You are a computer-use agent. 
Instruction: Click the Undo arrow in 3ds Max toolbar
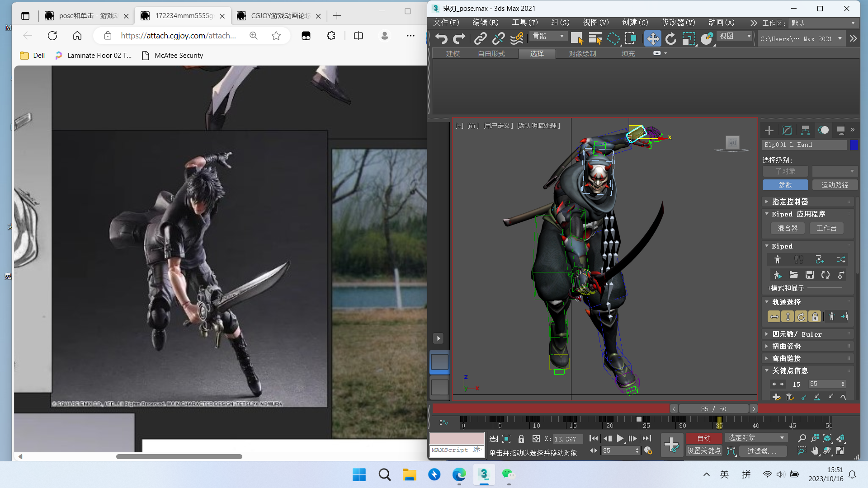pos(441,39)
